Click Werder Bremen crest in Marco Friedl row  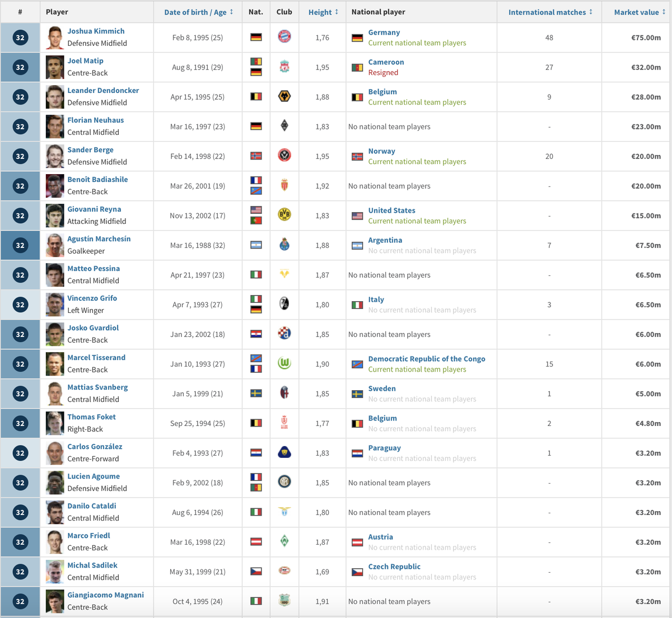pyautogui.click(x=284, y=541)
